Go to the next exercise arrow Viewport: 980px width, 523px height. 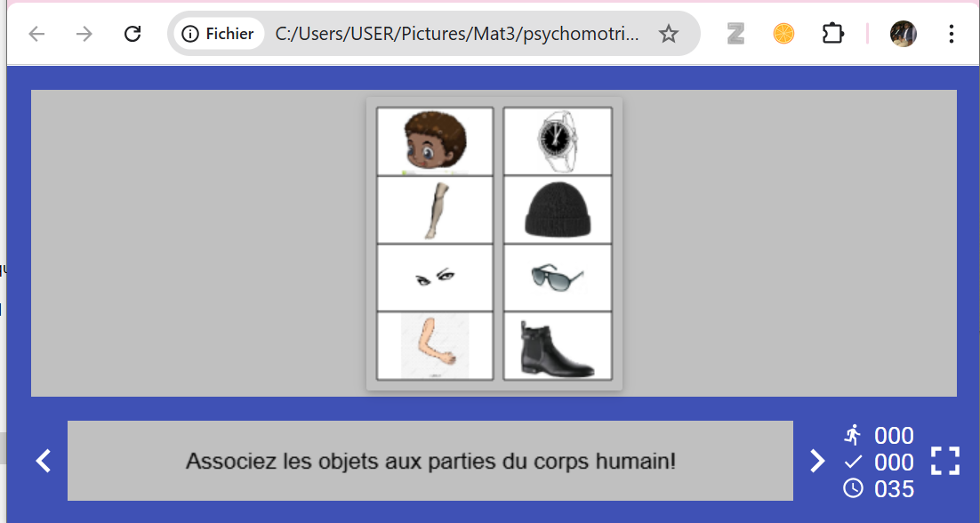click(817, 461)
